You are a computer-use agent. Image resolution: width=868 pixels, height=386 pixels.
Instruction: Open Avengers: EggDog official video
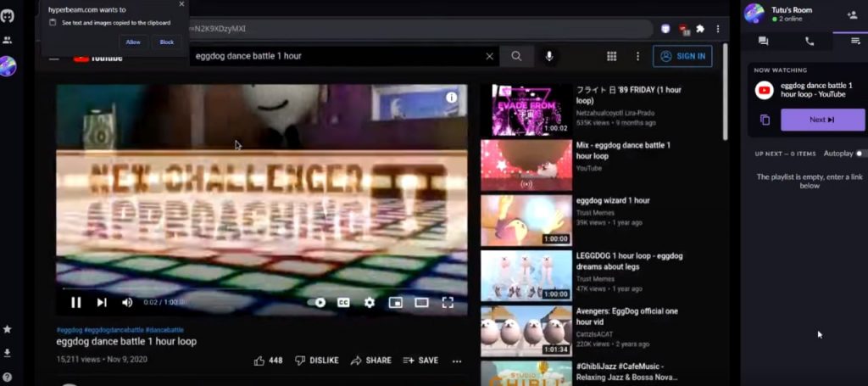pos(627,316)
